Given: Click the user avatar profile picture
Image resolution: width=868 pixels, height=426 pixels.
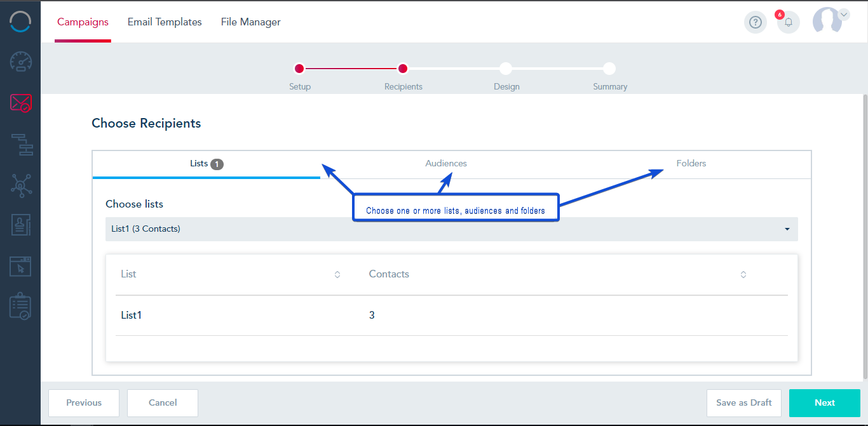Looking at the screenshot, I should [827, 20].
